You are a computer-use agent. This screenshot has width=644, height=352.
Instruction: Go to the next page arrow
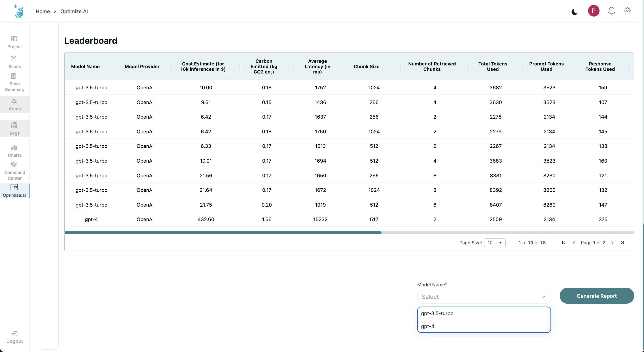612,243
